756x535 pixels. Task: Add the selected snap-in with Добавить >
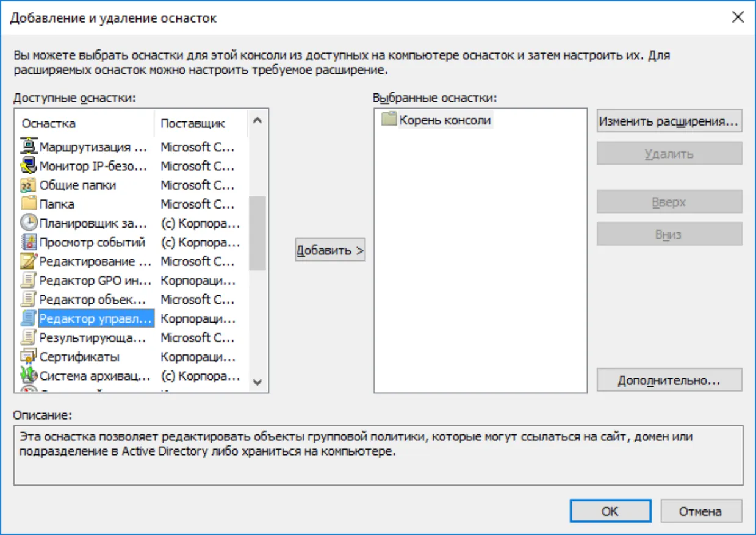pyautogui.click(x=330, y=250)
